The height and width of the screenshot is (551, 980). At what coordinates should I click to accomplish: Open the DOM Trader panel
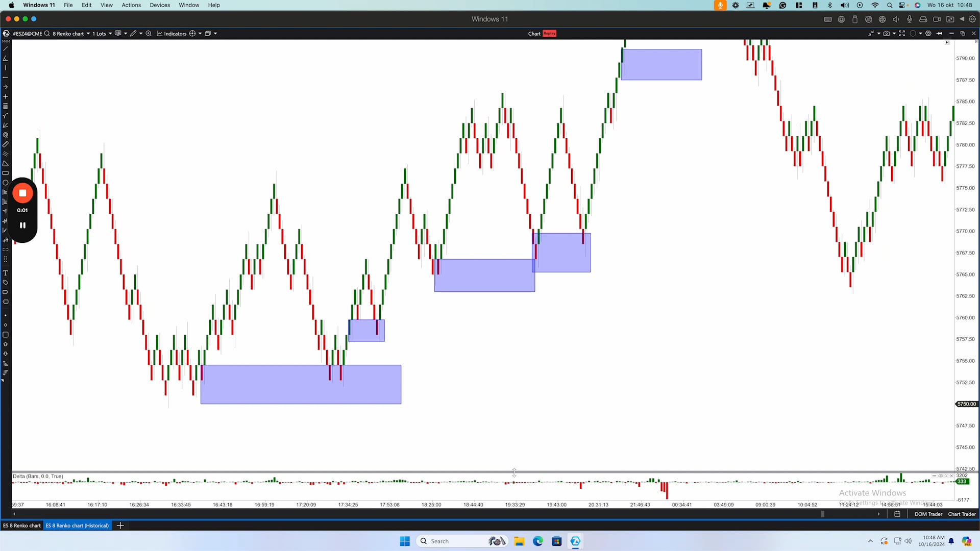tap(928, 514)
